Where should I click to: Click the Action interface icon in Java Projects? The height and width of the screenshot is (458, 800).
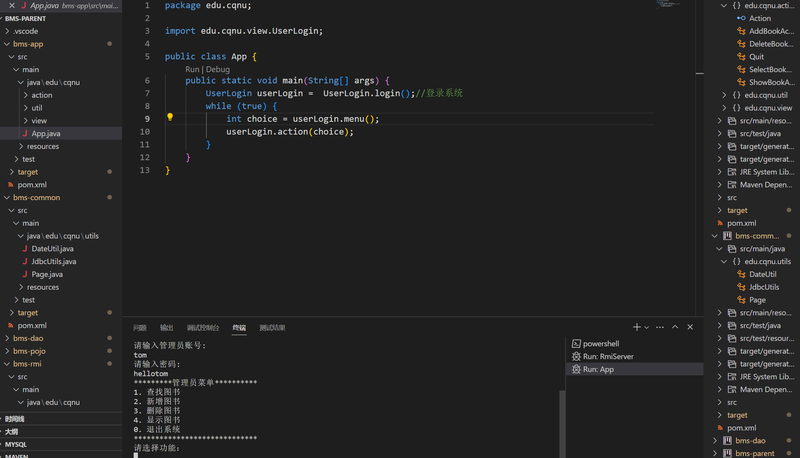point(741,18)
